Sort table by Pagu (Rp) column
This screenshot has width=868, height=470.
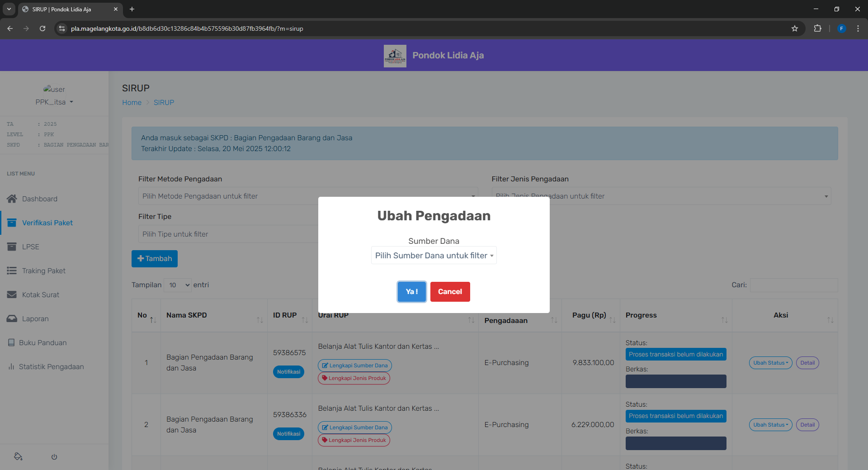click(x=590, y=315)
